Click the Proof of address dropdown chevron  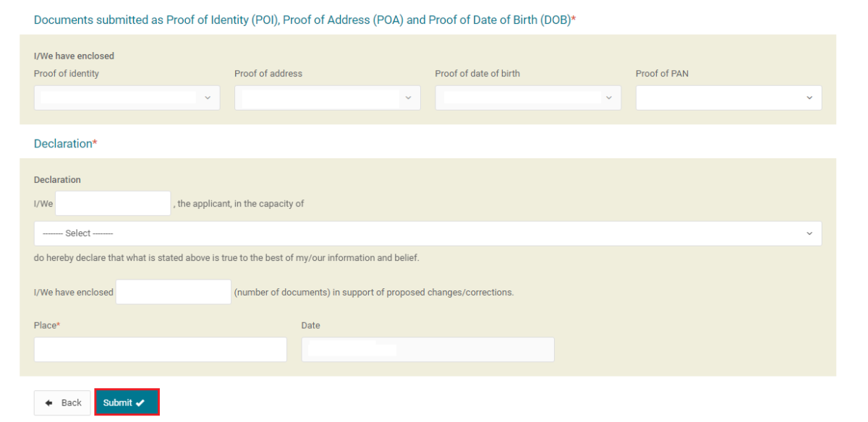tap(409, 97)
